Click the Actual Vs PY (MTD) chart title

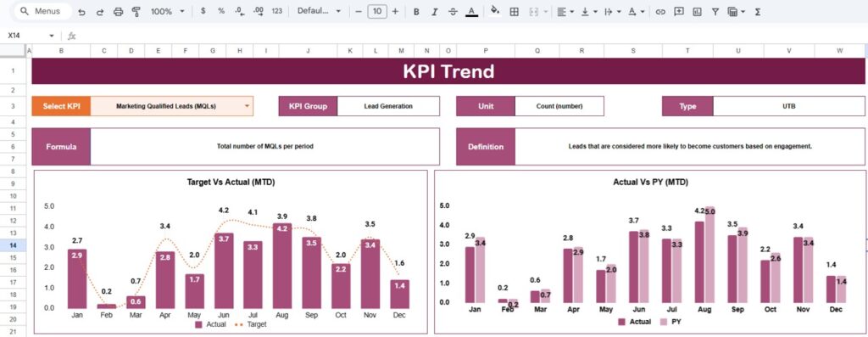tap(650, 182)
